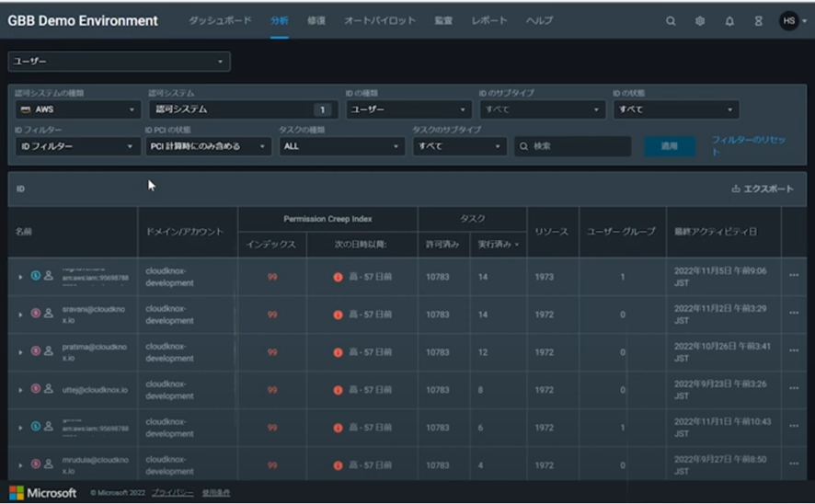Open the ellipsis menu for mrudula@cloudknox.io
Viewport: 815px width, 504px height.
[794, 464]
